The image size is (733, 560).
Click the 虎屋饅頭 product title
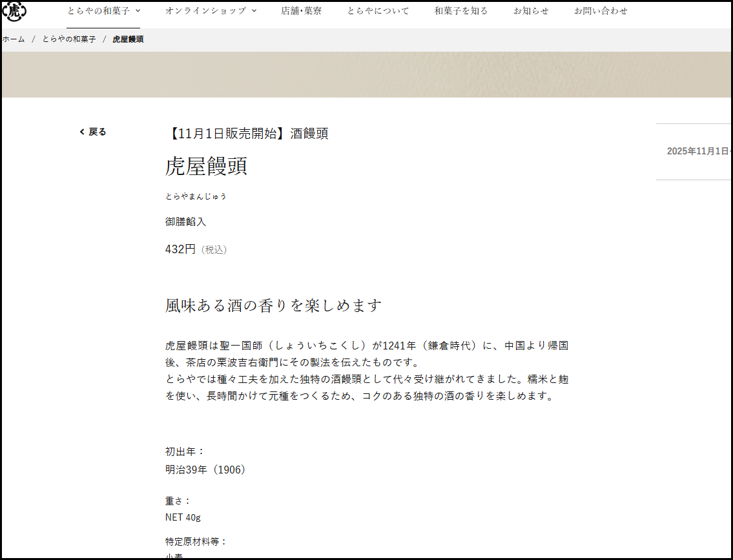click(x=206, y=166)
